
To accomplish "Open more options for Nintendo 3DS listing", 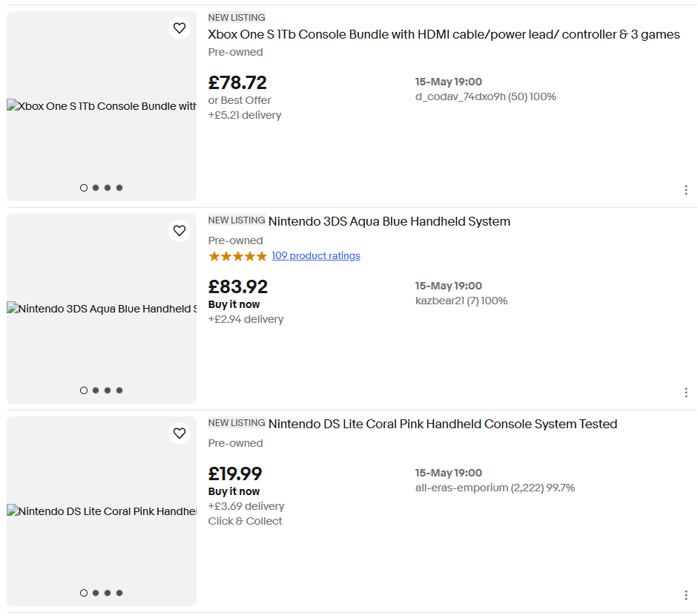I will (x=686, y=393).
